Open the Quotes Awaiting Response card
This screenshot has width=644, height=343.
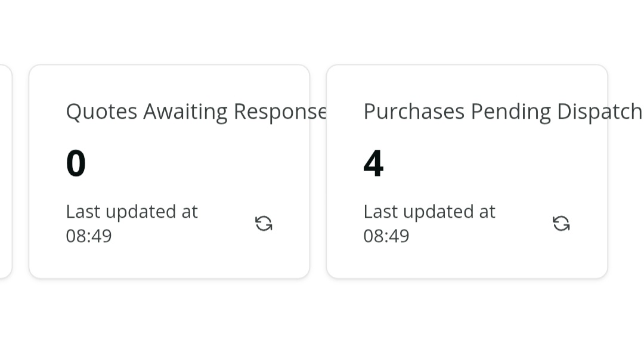point(169,262)
